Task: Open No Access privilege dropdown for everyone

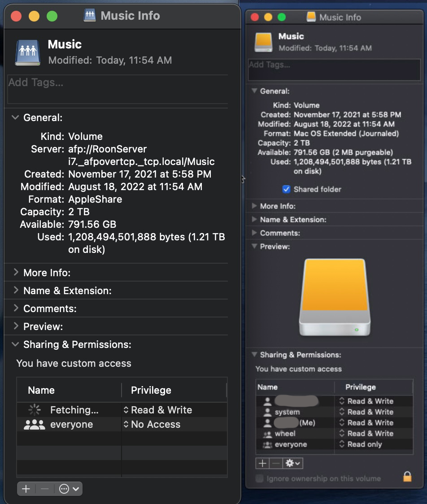Action: pyautogui.click(x=152, y=425)
